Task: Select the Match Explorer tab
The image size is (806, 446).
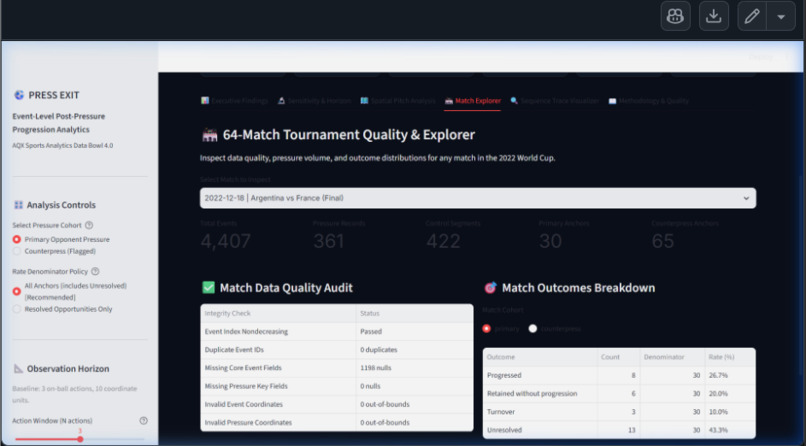Action: (x=472, y=101)
